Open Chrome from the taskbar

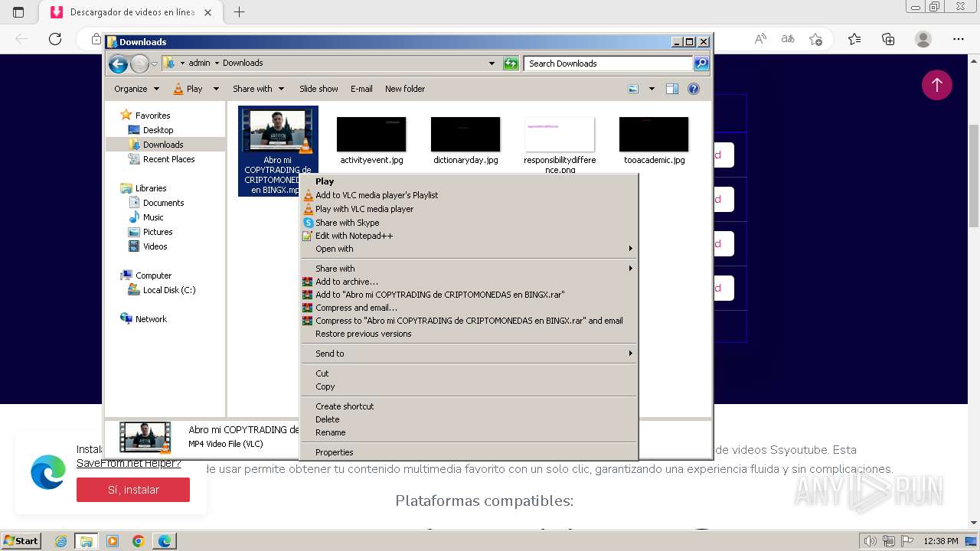pyautogui.click(x=139, y=541)
